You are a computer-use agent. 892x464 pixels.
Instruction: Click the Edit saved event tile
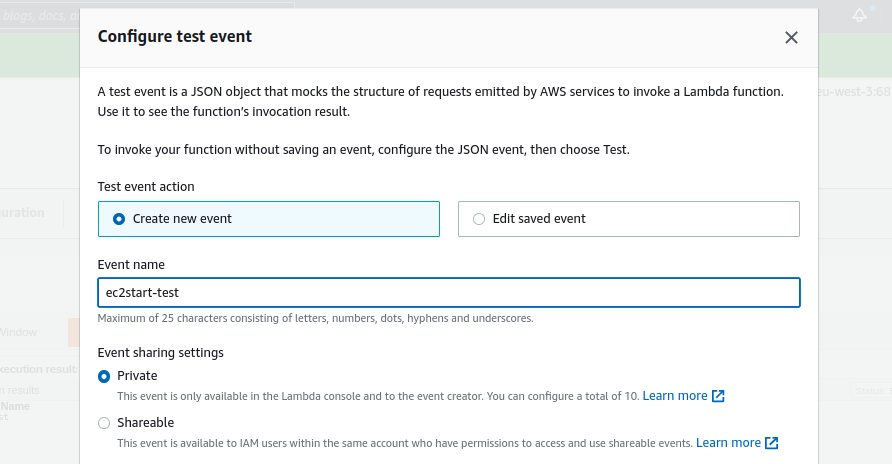click(629, 219)
